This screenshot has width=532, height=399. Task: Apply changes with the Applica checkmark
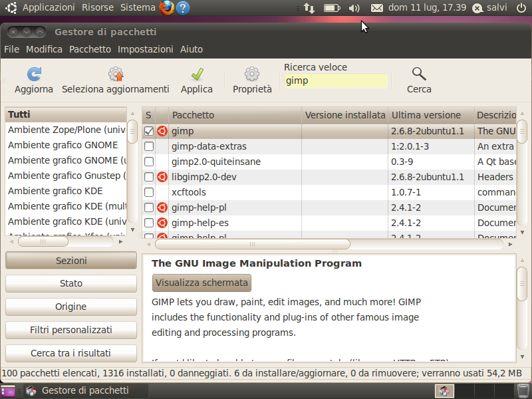coord(197,74)
